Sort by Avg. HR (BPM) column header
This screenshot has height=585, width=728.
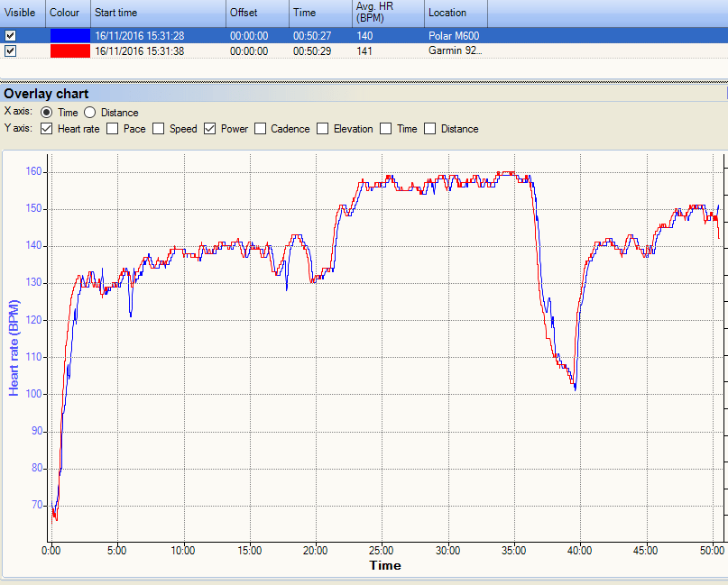[x=389, y=13]
